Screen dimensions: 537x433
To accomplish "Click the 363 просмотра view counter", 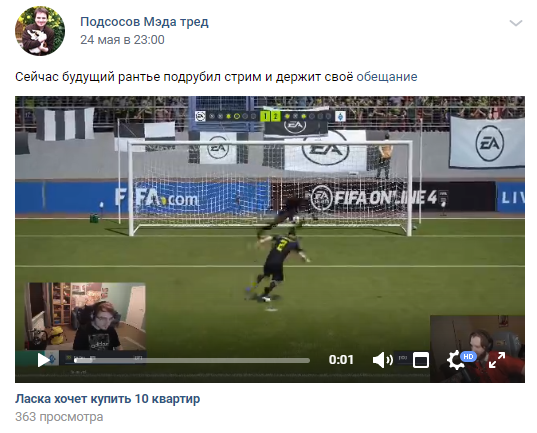I will coord(59,417).
